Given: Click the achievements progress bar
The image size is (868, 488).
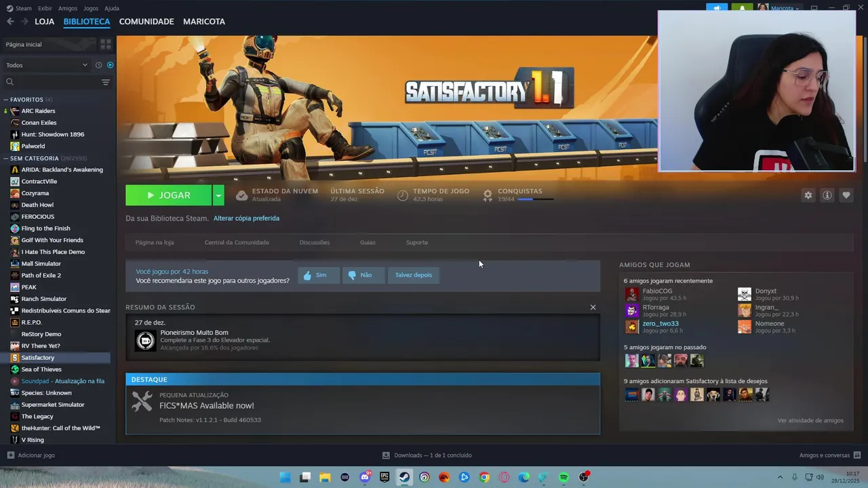Looking at the screenshot, I should coord(536,199).
